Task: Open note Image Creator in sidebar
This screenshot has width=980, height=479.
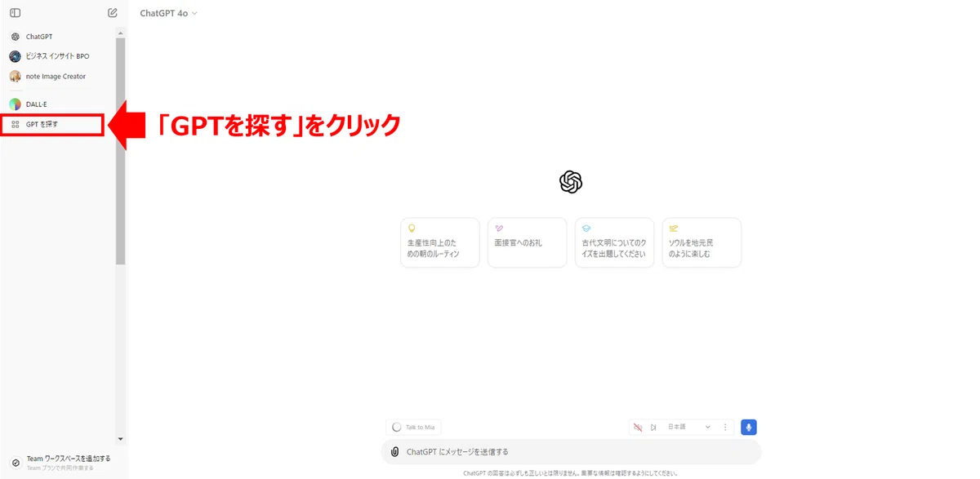Action: (57, 76)
